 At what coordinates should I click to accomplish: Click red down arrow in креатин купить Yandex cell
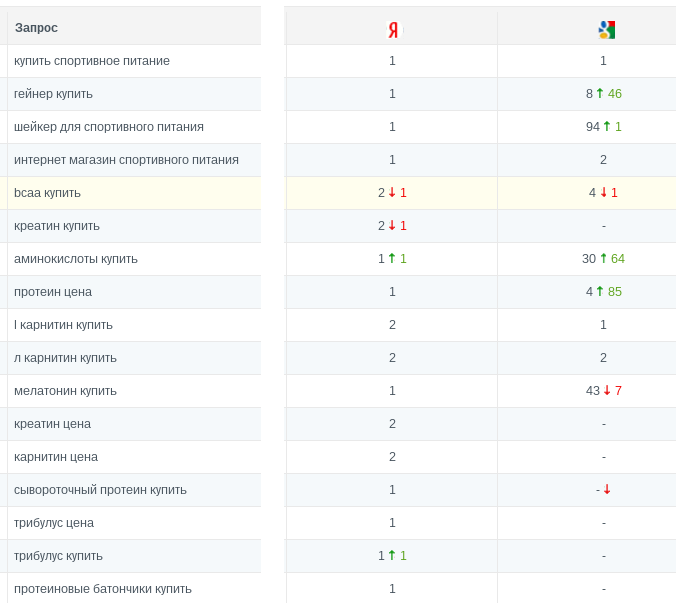pos(392,226)
